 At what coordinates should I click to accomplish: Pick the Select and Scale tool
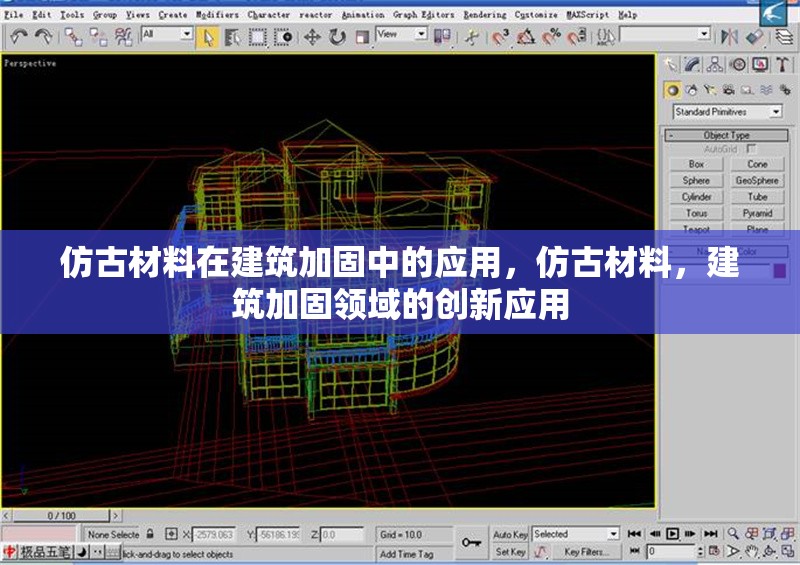click(362, 37)
